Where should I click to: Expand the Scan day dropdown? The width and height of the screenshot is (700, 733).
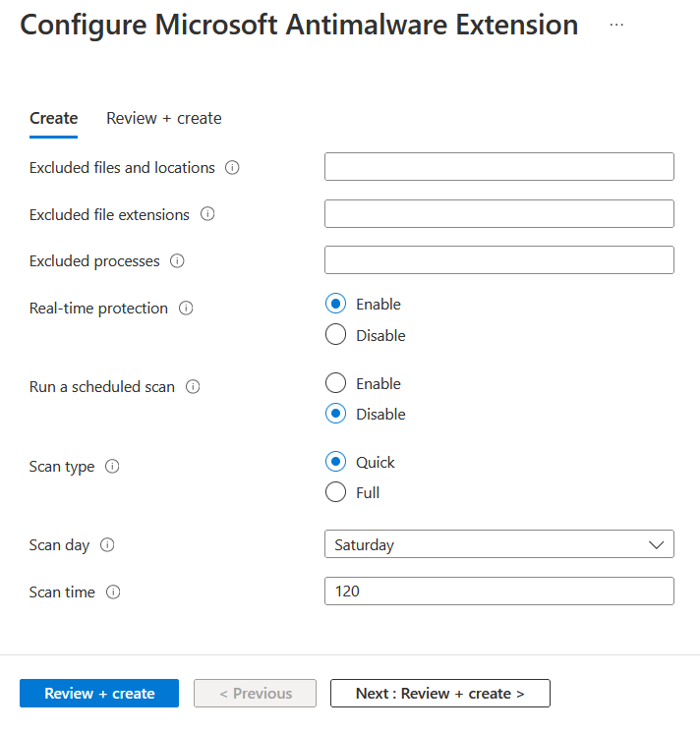pos(498,544)
